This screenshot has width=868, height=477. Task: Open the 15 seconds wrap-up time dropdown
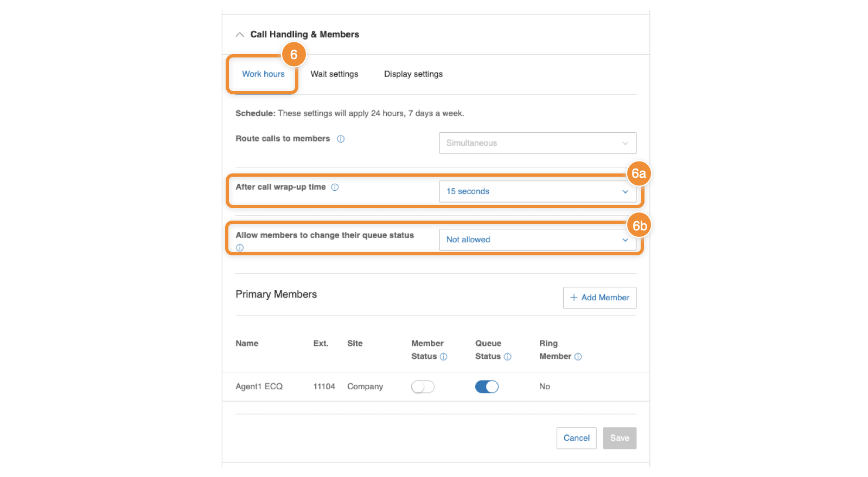pos(537,191)
